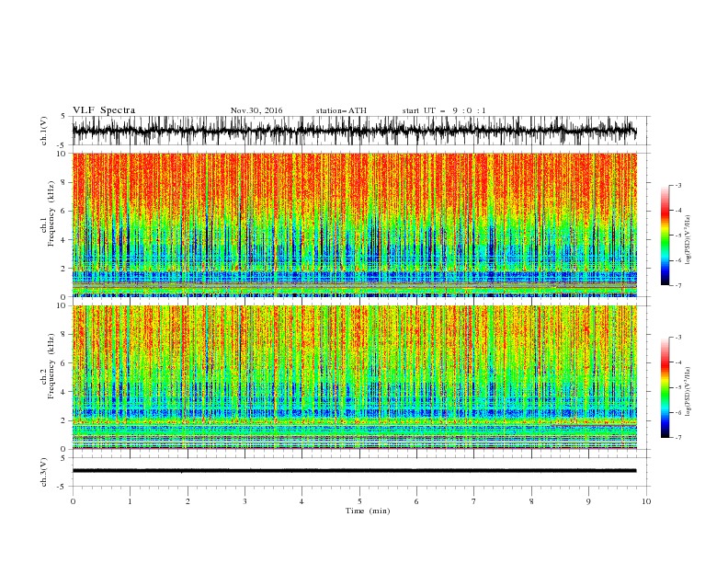Click the "5" tick on the time axis
Image resolution: width=728 pixels, height=563 pixels.
(359, 501)
